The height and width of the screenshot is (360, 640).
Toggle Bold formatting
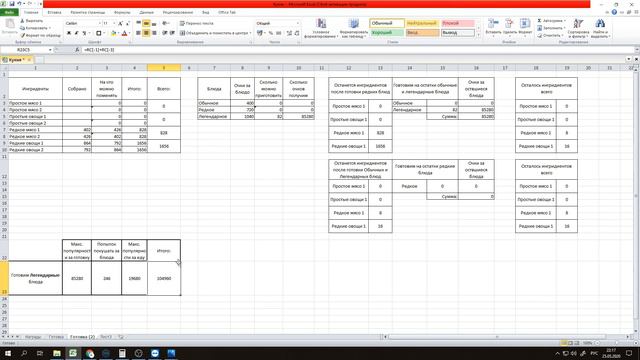click(x=69, y=33)
